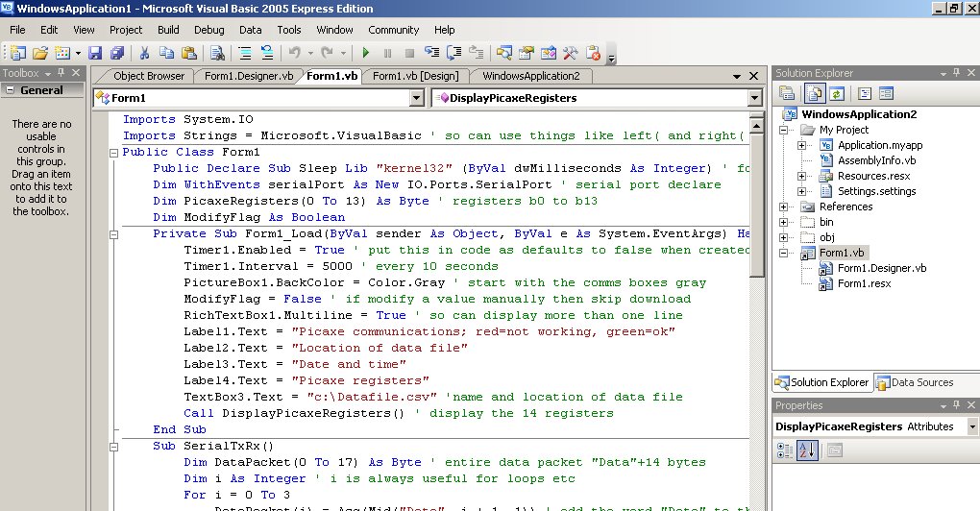The height and width of the screenshot is (511, 980).
Task: Toggle Show All Files in Solution Explorer
Action: coord(815,94)
